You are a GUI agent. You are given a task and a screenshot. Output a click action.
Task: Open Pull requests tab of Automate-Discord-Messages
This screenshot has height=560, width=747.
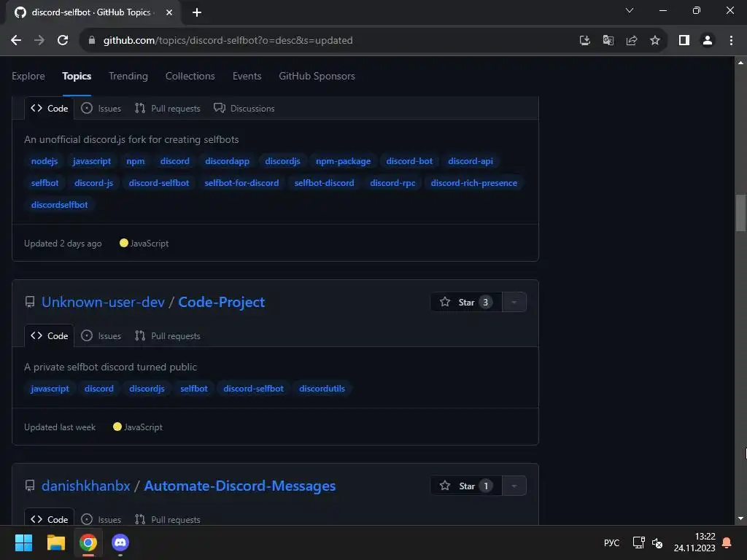167,519
